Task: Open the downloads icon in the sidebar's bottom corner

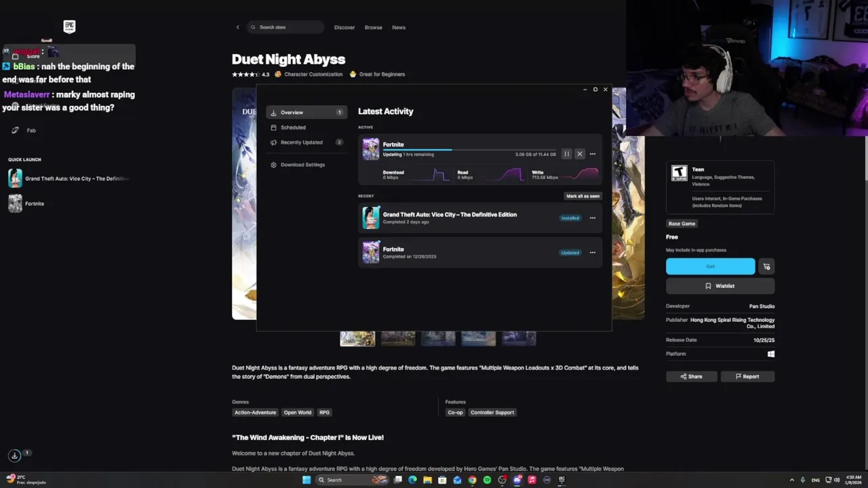Action: (x=15, y=455)
